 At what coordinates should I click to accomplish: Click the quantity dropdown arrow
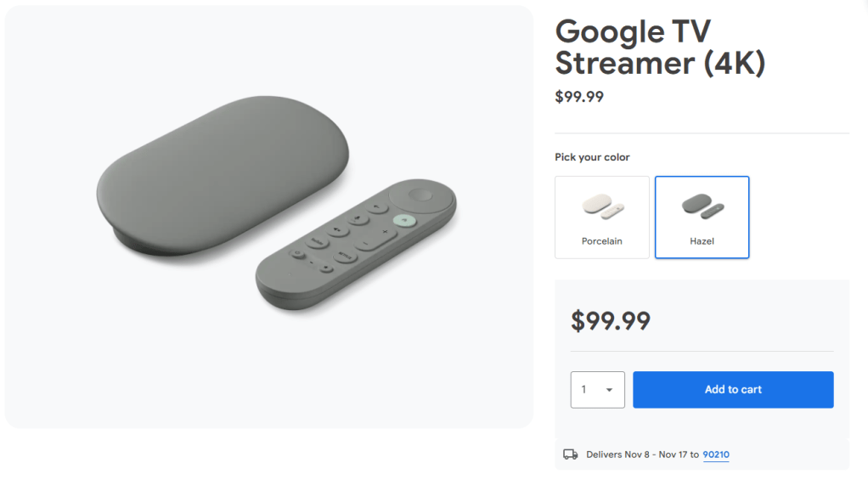pos(610,390)
